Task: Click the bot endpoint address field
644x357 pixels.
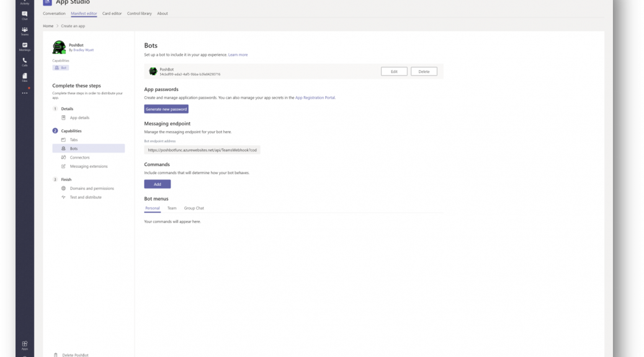Action: click(202, 150)
